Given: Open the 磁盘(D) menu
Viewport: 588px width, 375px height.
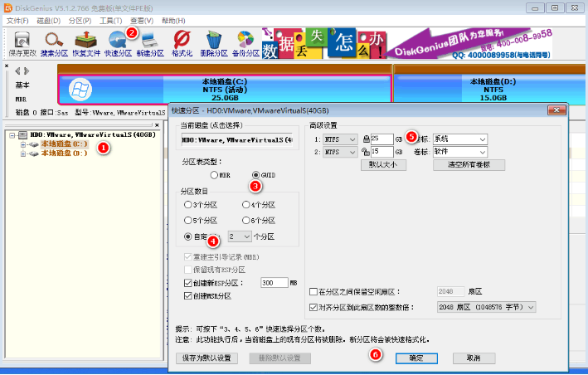Looking at the screenshot, I should click(x=48, y=21).
